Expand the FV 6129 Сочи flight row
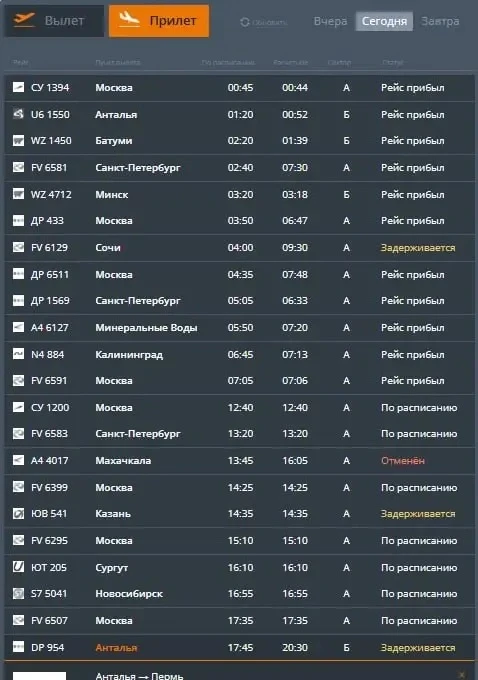The width and height of the screenshot is (478, 680). pyautogui.click(x=239, y=248)
